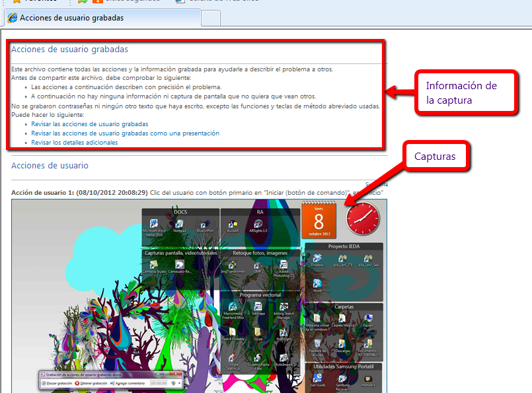Image resolution: width=532 pixels, height=393 pixels.
Task: Click the ARSights 1.5 shortcut icon
Action: coord(258,224)
